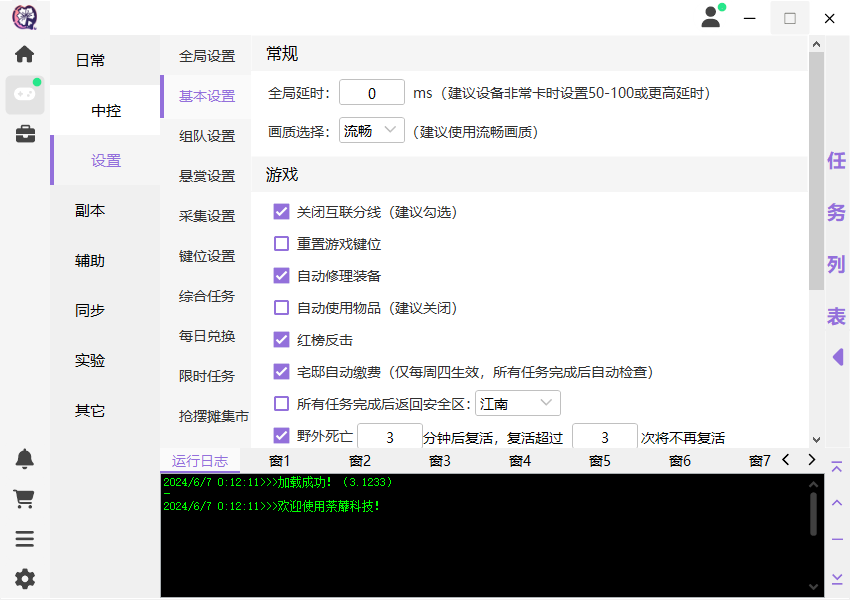Open the home icon in the sidebar
This screenshot has height=600, width=850.
24,54
